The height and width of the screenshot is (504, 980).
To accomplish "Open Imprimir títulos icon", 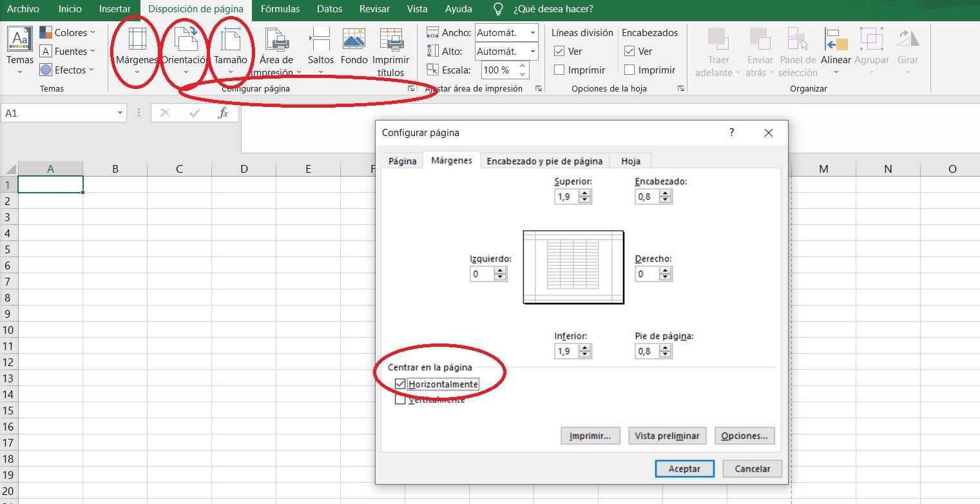I will point(391,40).
